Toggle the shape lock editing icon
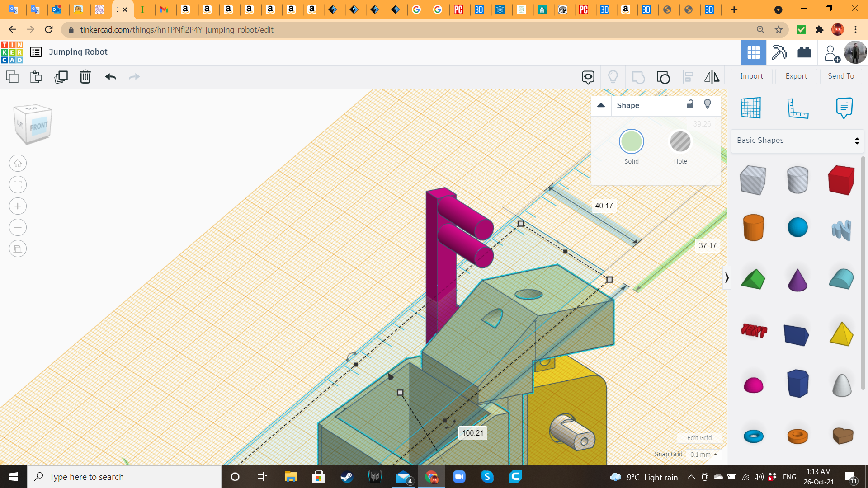The width and height of the screenshot is (868, 488). pos(690,105)
